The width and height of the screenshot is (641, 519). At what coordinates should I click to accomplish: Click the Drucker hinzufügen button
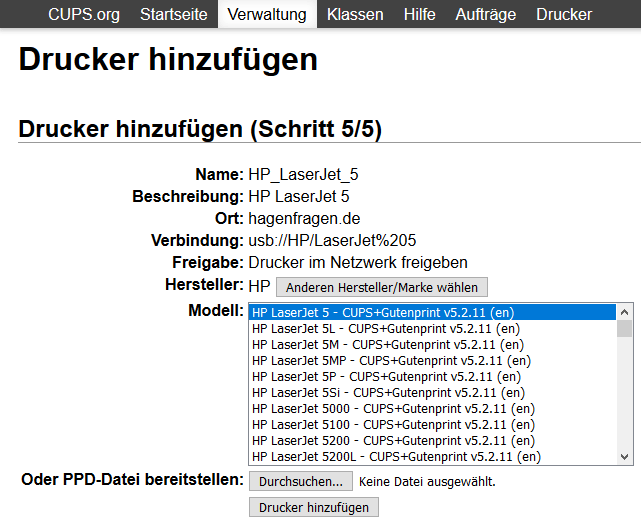[314, 507]
